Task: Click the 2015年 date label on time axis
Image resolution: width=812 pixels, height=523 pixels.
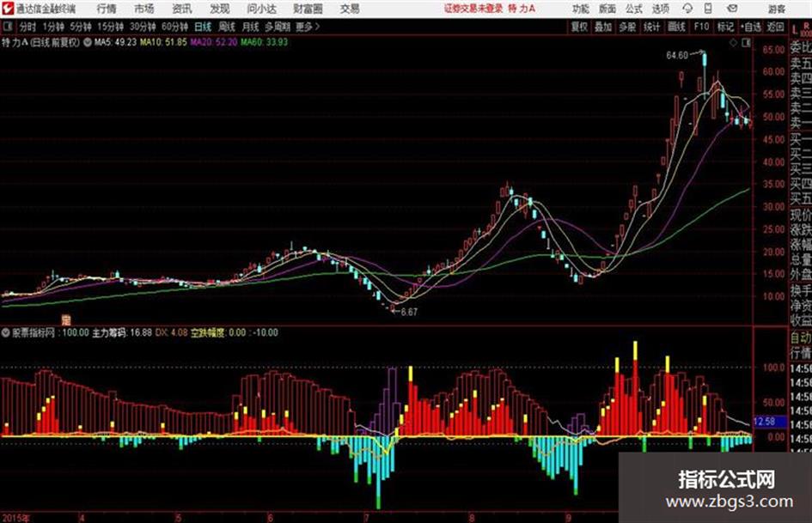Action: [x=15, y=518]
